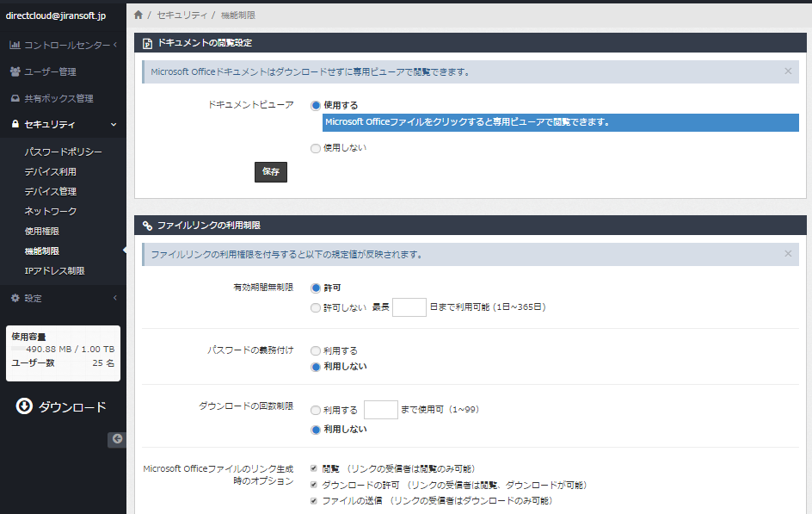Click the 設定 gear icon
812x514 pixels.
pos(15,298)
